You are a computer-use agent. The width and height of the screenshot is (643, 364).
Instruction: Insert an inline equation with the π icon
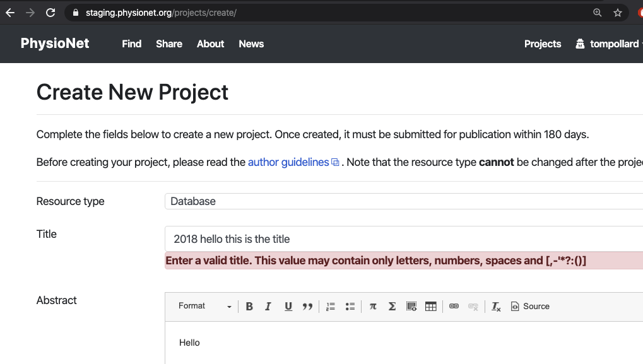[372, 306]
